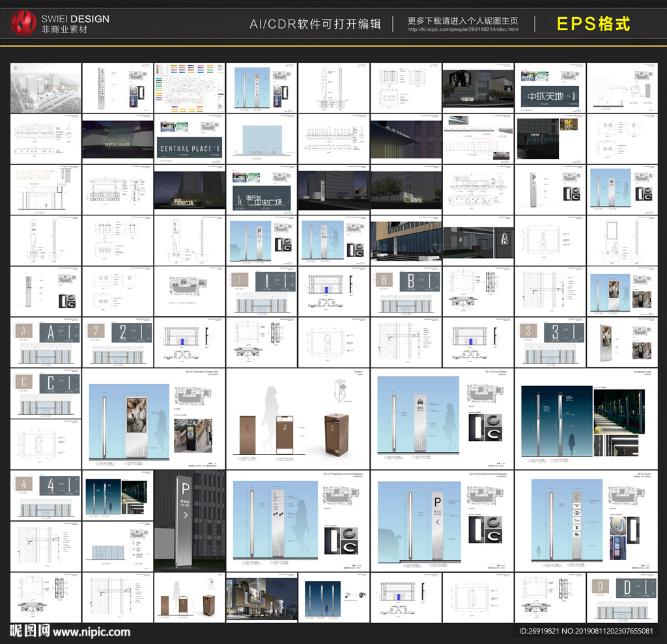Open the large Pedestrian Directional Signage sheet

click(x=298, y=521)
